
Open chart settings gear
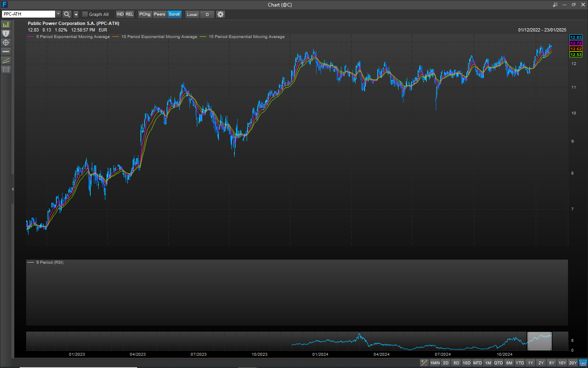click(220, 14)
